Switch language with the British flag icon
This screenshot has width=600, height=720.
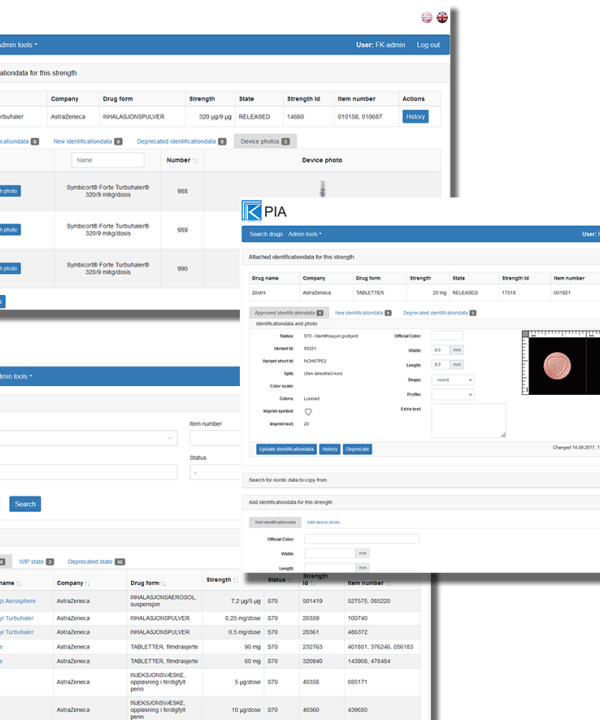442,17
